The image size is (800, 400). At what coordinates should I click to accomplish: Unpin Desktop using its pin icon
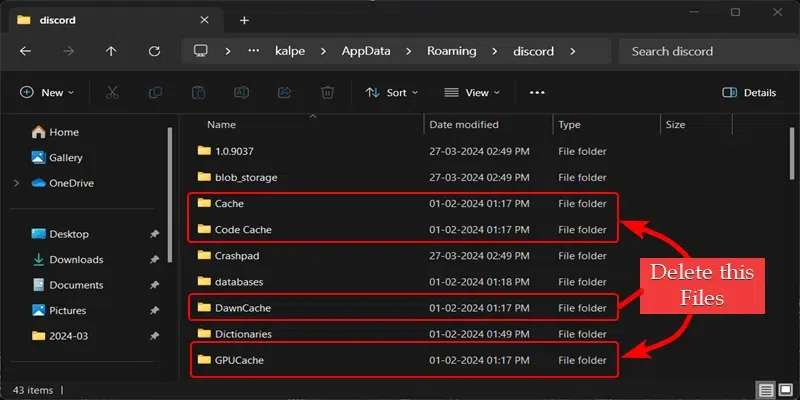[x=154, y=234]
